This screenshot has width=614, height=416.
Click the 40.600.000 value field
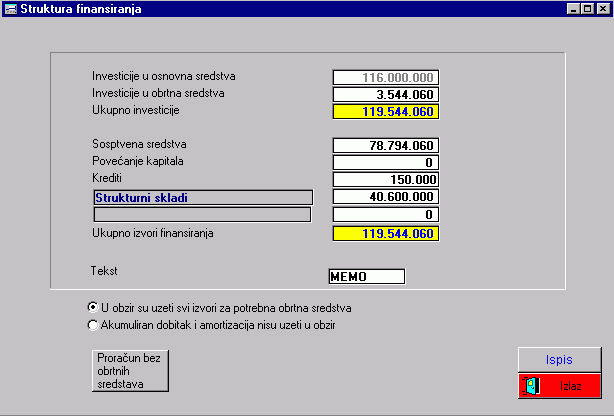pyautogui.click(x=386, y=196)
